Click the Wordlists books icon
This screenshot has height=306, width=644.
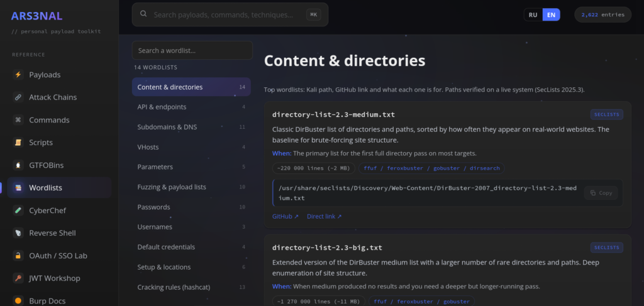point(18,188)
